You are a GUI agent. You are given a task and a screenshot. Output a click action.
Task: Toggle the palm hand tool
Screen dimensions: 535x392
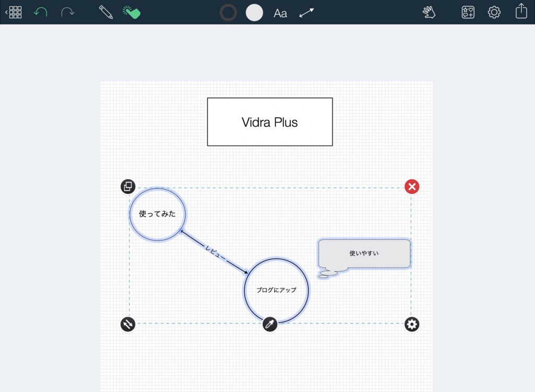click(x=429, y=13)
